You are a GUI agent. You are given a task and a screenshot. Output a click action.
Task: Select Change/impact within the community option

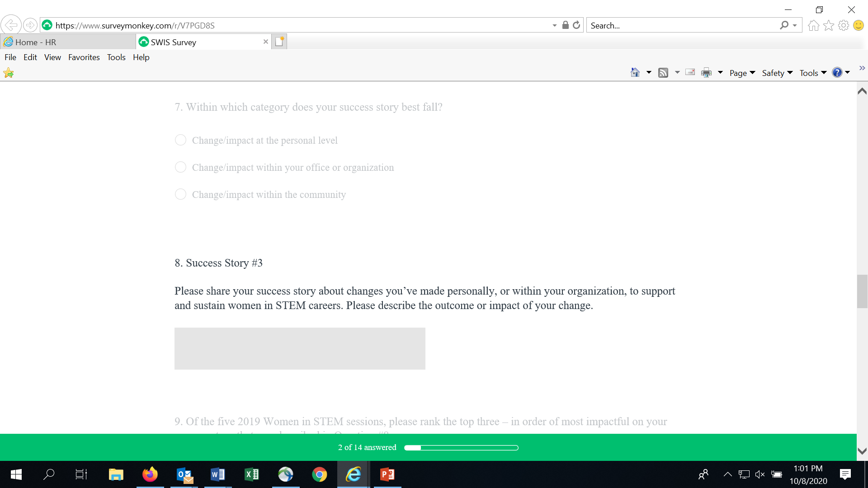[180, 194]
